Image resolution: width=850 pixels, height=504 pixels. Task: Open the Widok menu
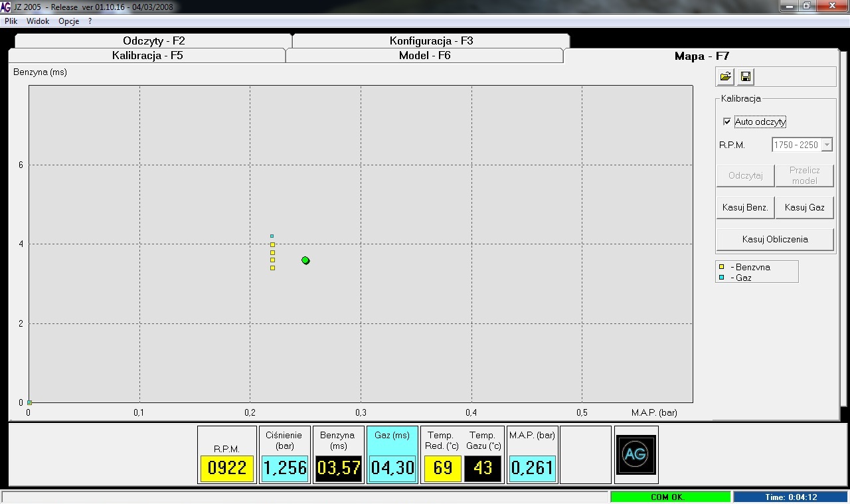(38, 21)
